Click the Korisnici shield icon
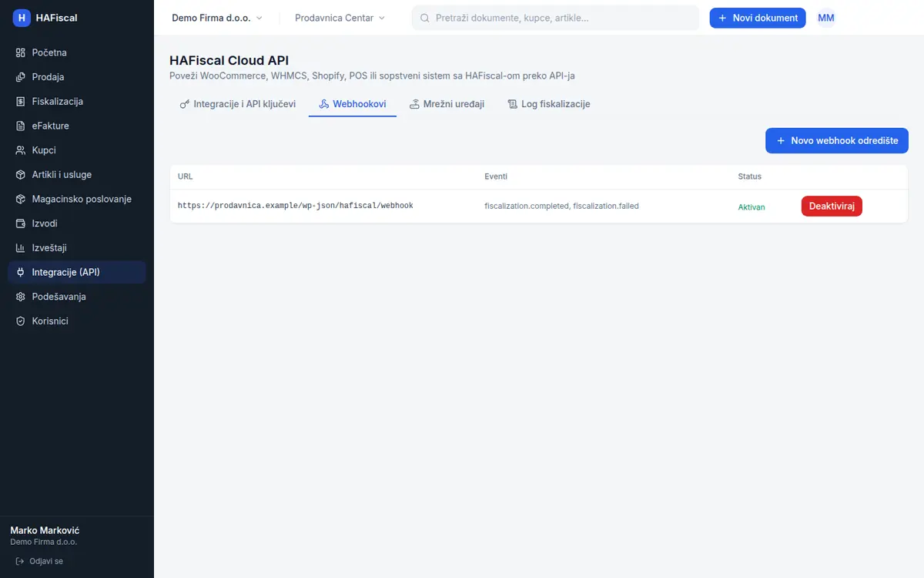 (21, 321)
